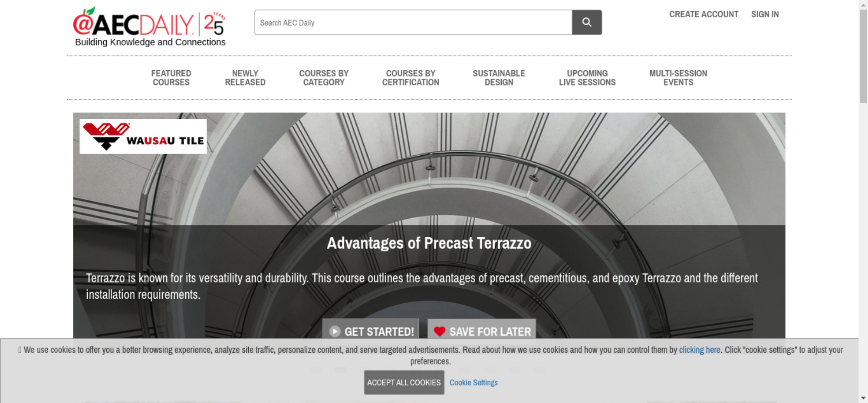Expand Courses by Category menu
This screenshot has width=868, height=403.
pyautogui.click(x=324, y=78)
